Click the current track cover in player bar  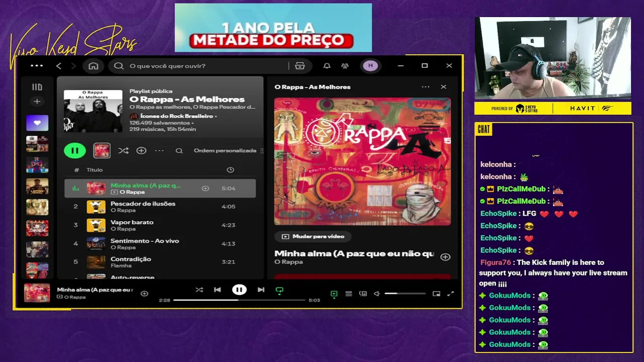(37, 293)
